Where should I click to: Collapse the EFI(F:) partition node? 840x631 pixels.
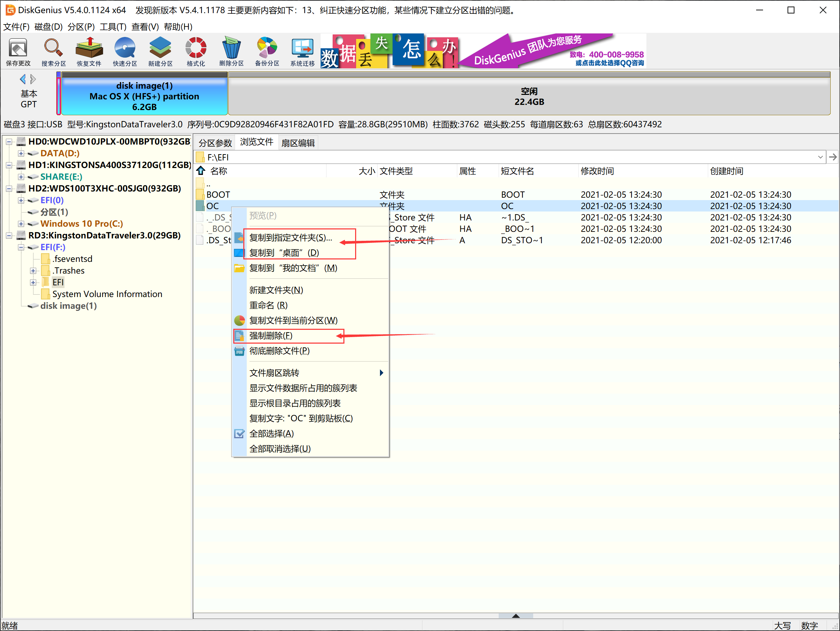click(x=21, y=248)
